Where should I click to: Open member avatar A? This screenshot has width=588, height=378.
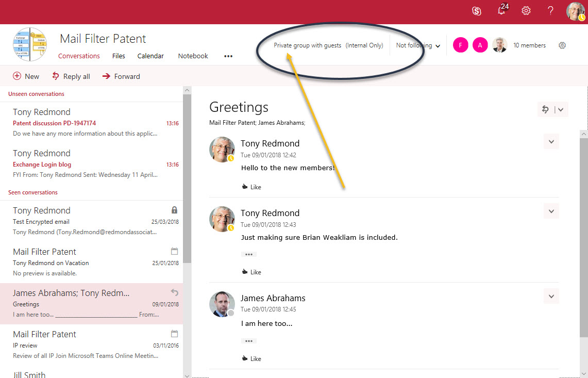point(480,45)
